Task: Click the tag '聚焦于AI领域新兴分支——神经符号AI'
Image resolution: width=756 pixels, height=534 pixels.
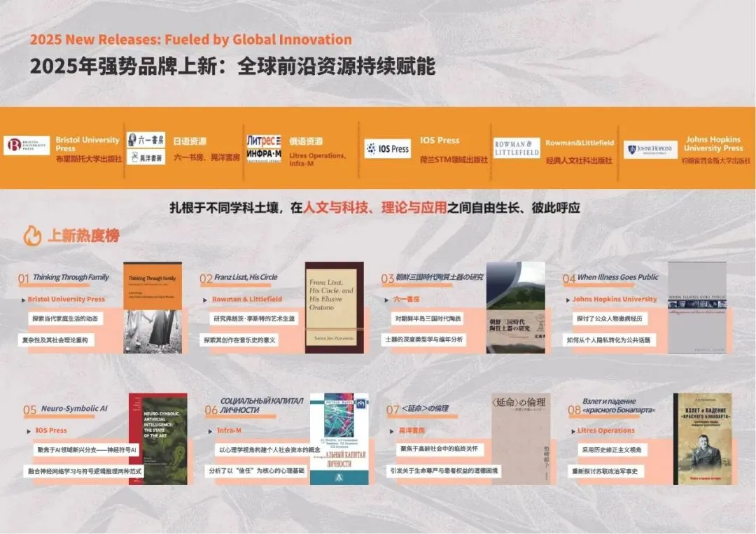Action: point(87,450)
